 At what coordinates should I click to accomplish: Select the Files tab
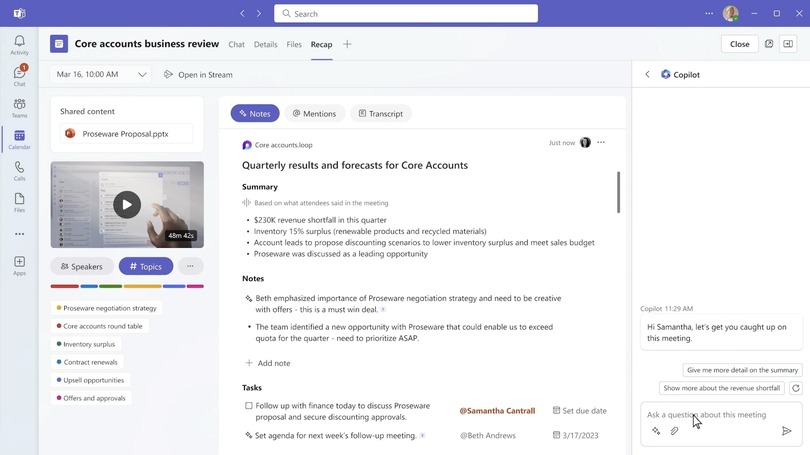(x=294, y=45)
